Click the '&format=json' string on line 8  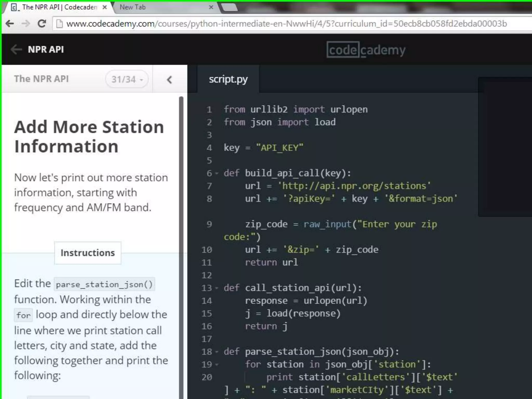click(x=421, y=199)
